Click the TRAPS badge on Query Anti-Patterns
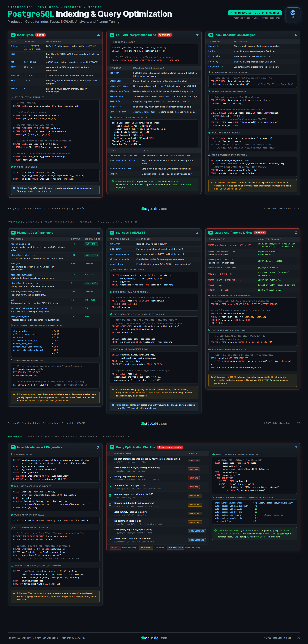The image size is (308, 644). click(260, 232)
